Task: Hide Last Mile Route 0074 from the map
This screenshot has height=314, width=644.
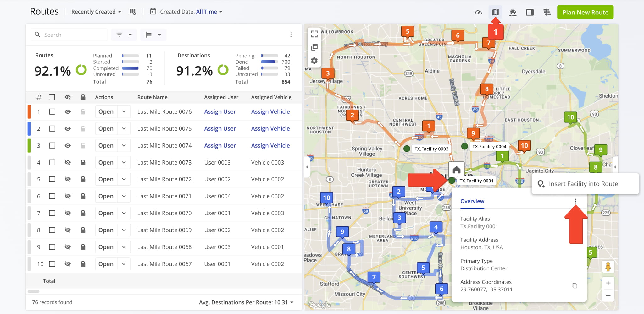Action: pyautogui.click(x=68, y=145)
